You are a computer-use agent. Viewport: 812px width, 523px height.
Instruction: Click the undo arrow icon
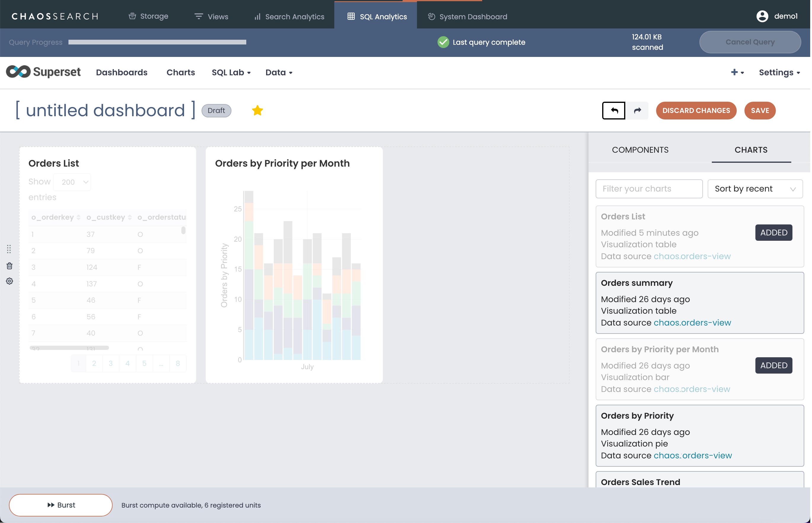pyautogui.click(x=614, y=111)
